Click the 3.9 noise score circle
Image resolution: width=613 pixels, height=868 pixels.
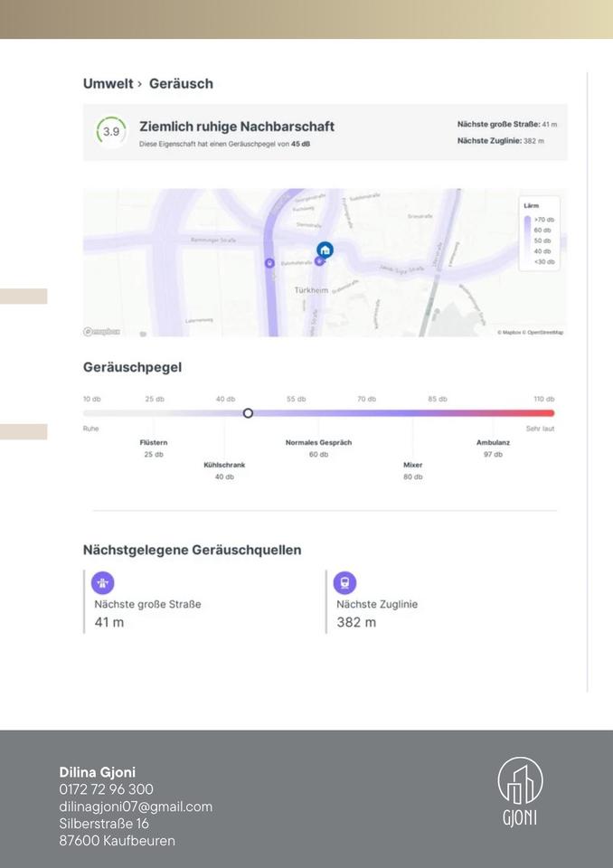[x=110, y=132]
